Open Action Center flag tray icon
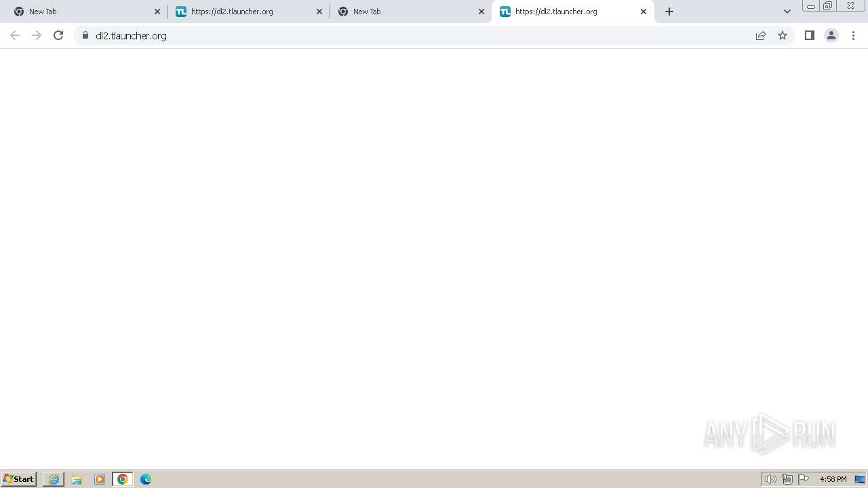The height and width of the screenshot is (488, 868). point(804,479)
